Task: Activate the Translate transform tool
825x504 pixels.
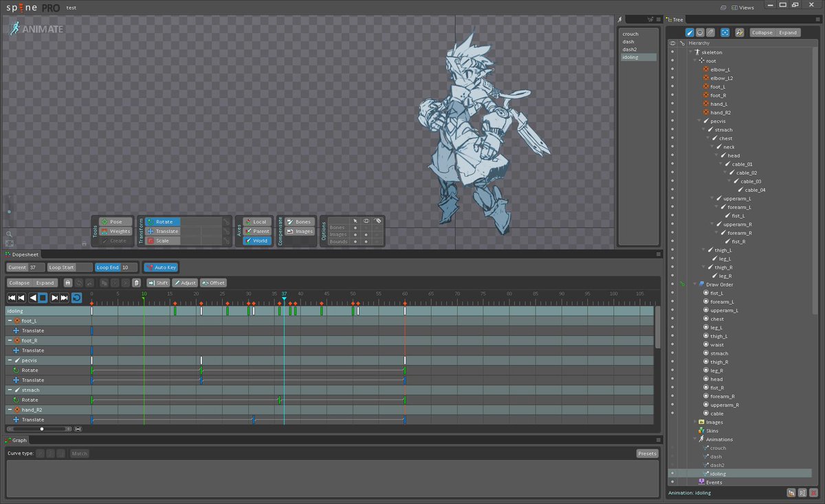Action: click(x=162, y=232)
